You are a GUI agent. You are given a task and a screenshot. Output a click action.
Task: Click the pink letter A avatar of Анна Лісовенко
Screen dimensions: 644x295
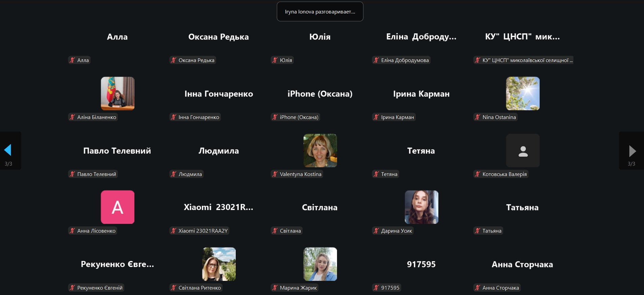click(118, 207)
